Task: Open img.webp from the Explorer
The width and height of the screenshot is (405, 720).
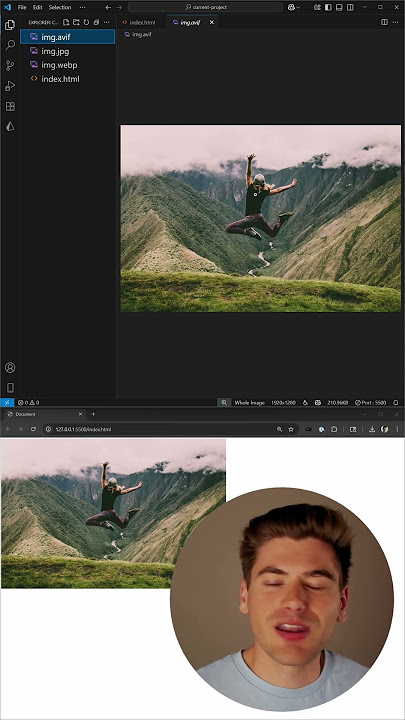Action: (x=68, y=65)
